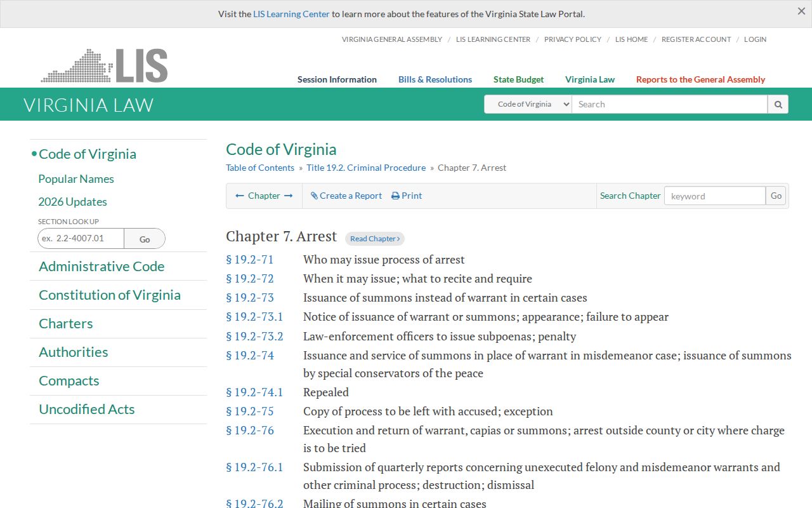The height and width of the screenshot is (508, 812).
Task: Submit search with magnifier icon
Action: tap(778, 104)
